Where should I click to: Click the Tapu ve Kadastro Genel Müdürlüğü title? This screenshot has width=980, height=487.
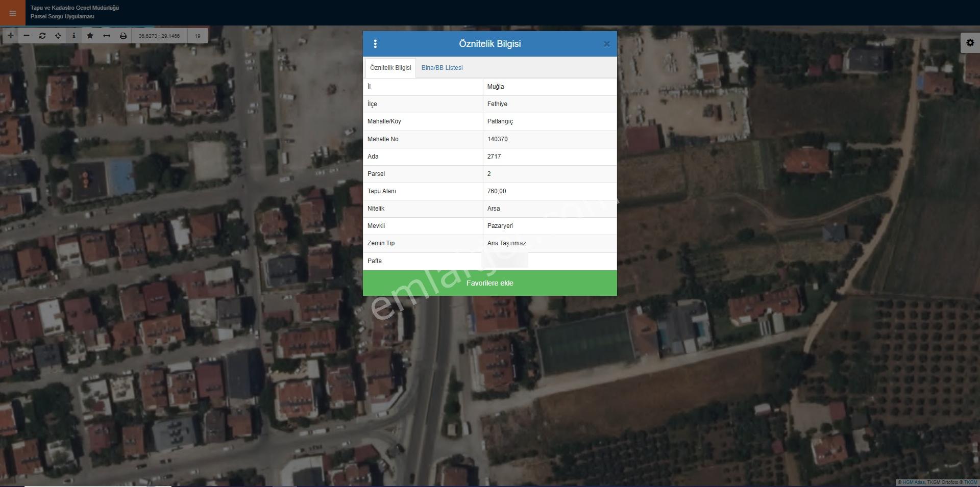click(x=75, y=8)
